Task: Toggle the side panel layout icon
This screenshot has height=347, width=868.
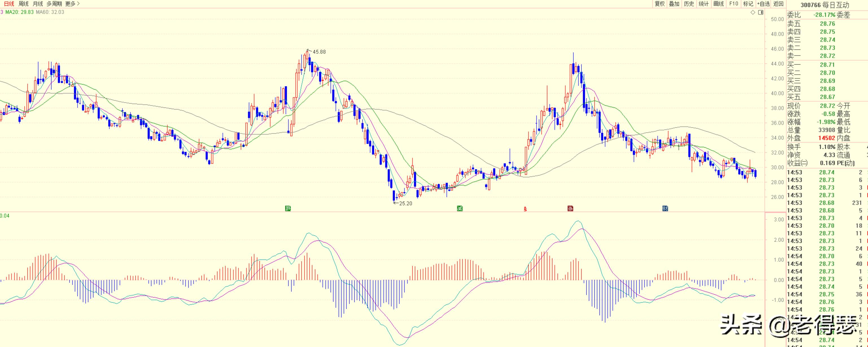Action: point(760,12)
